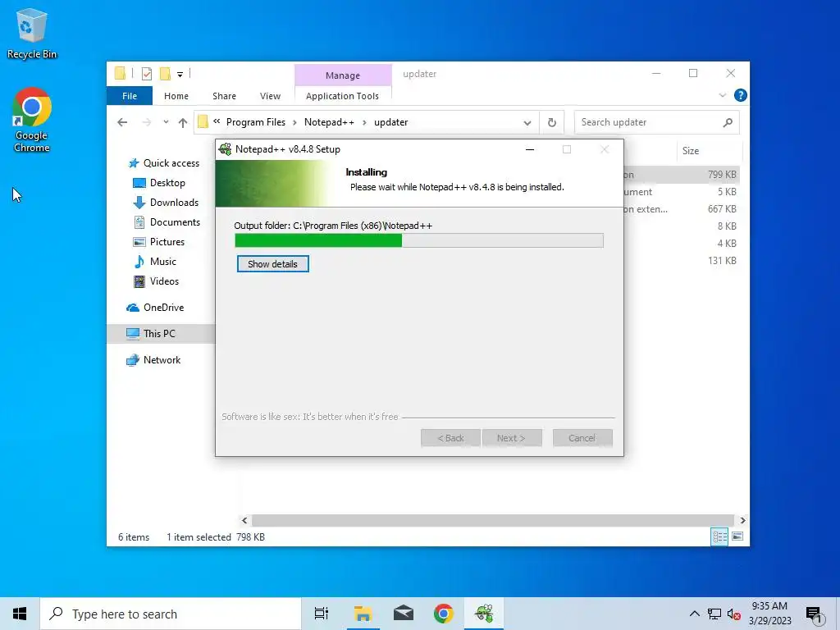Open the Windows Start menu

click(20, 614)
